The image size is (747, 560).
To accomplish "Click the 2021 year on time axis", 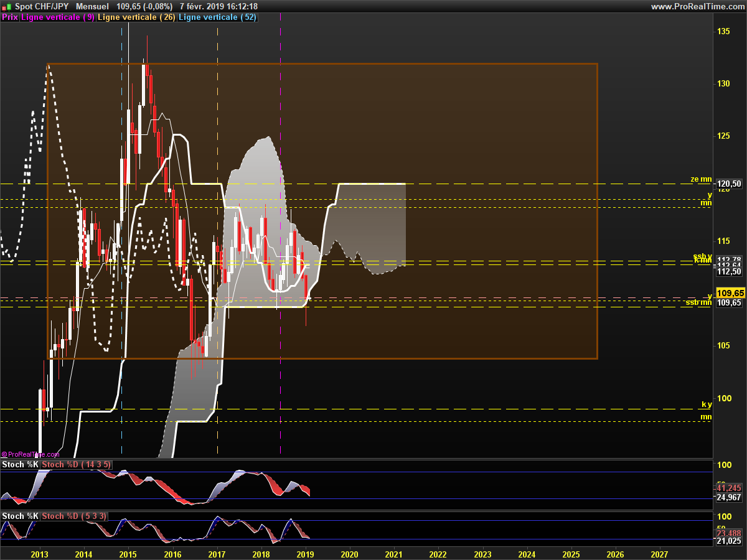I will click(x=393, y=553).
